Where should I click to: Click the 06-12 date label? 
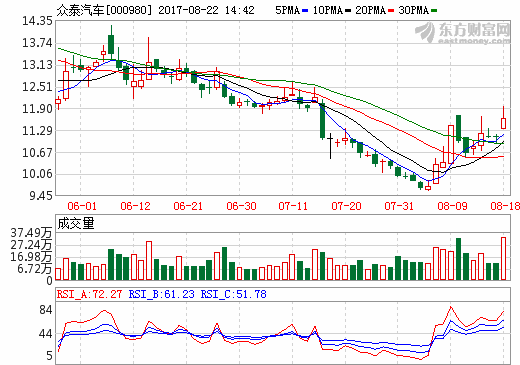[x=135, y=206]
